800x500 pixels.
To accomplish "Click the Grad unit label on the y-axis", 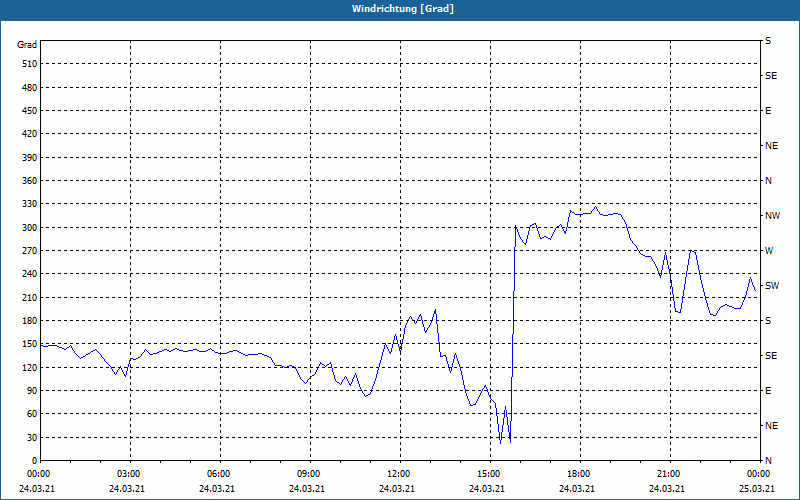I will point(27,45).
